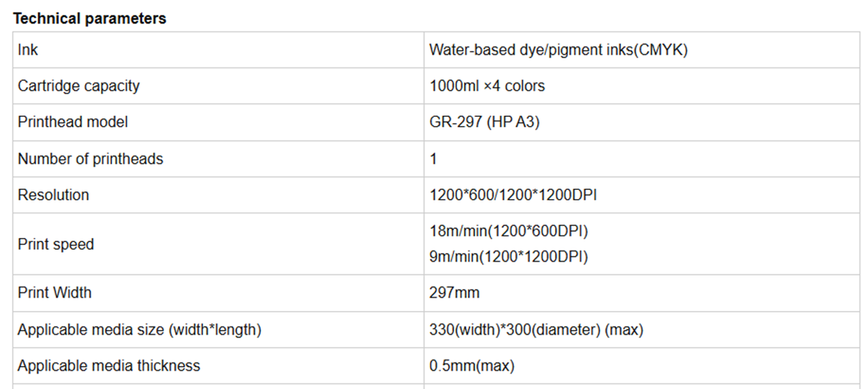Click the Number of printheads label
868x389 pixels.
tap(90, 159)
